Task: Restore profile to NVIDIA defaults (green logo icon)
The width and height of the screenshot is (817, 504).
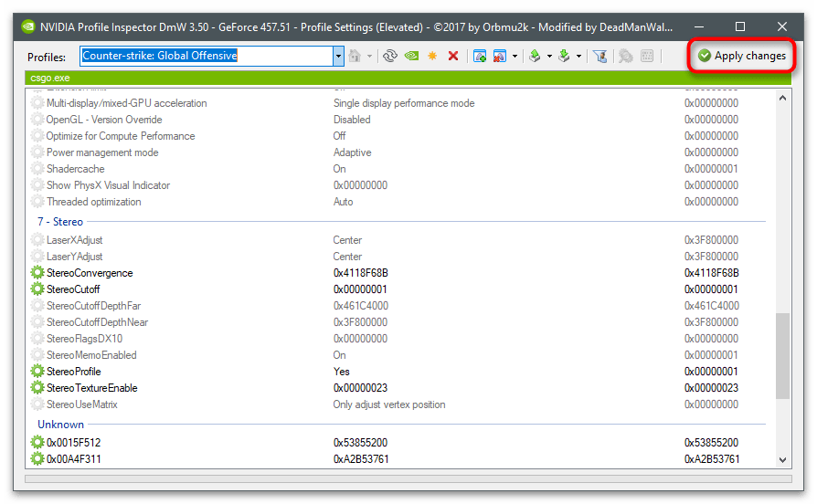Action: pos(411,56)
